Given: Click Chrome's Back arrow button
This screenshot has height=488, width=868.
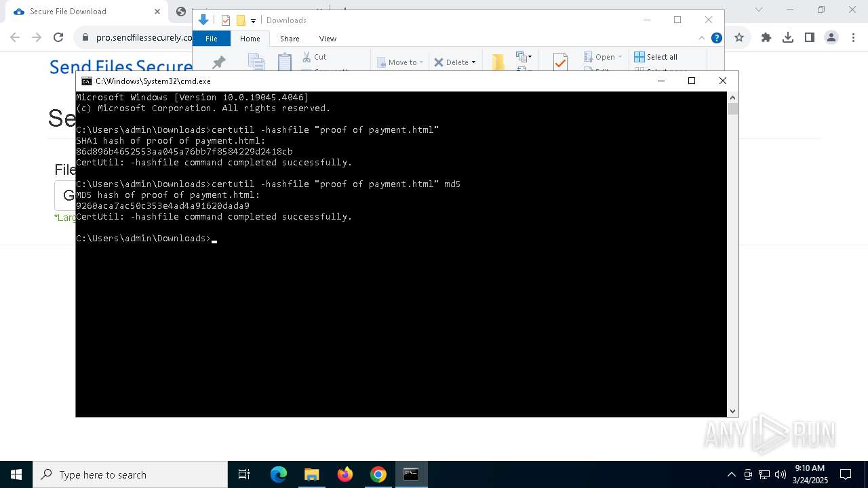Looking at the screenshot, I should [x=15, y=38].
